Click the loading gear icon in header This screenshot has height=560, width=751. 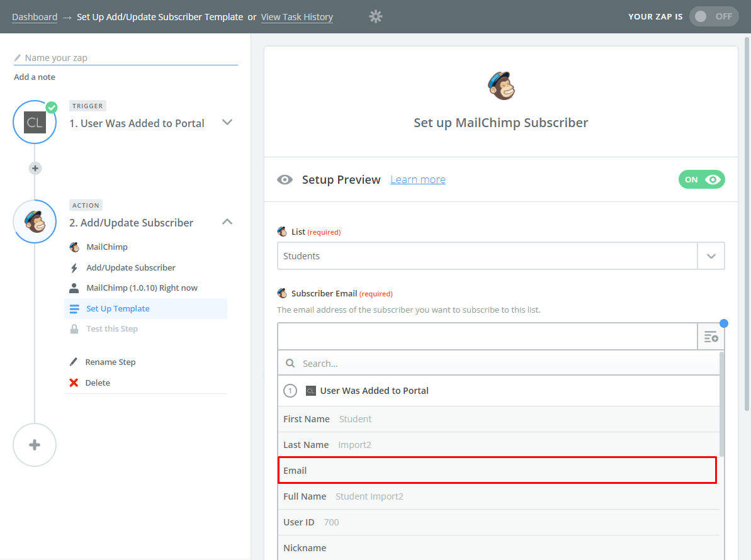pyautogui.click(x=375, y=17)
